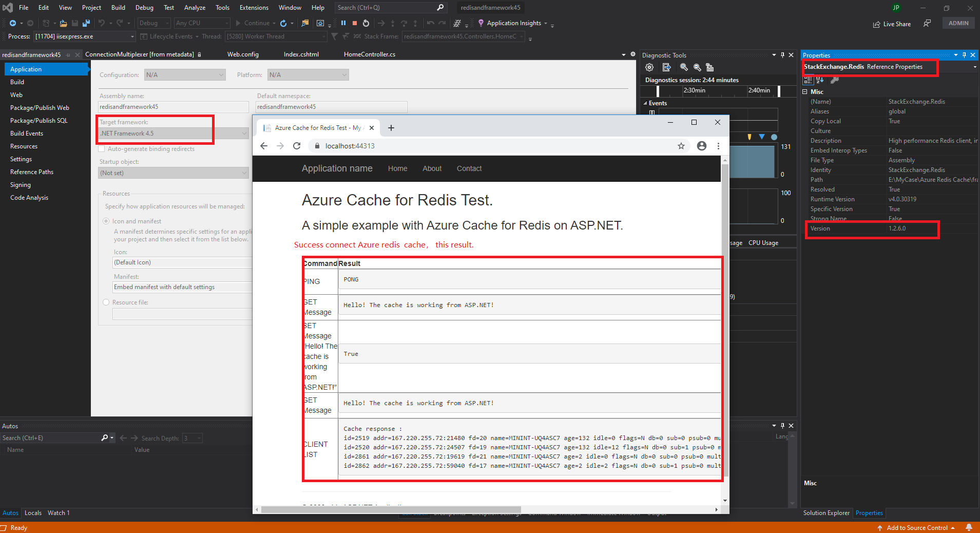Click the Reset View chart icon in Diagnostic Tools
Image resolution: width=980 pixels, height=533 pixels.
710,67
